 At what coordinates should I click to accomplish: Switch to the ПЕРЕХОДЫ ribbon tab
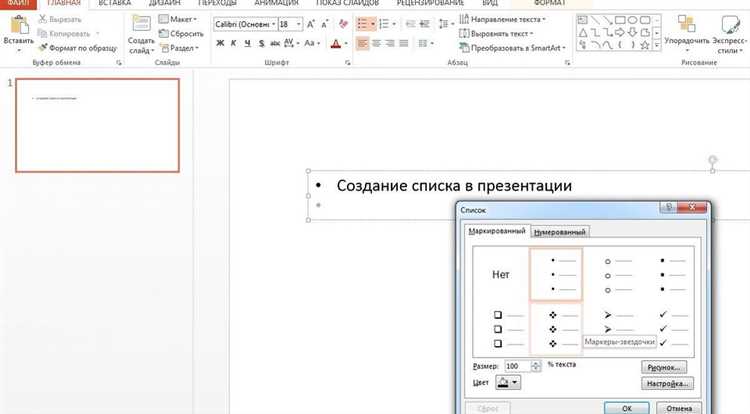tap(217, 3)
